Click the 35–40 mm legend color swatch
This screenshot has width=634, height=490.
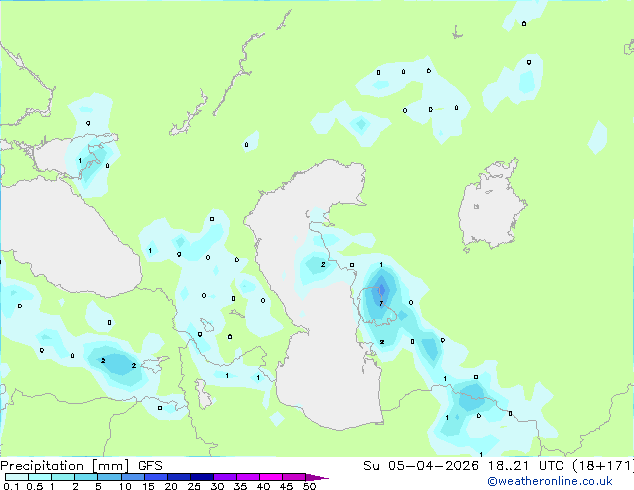pos(248,477)
